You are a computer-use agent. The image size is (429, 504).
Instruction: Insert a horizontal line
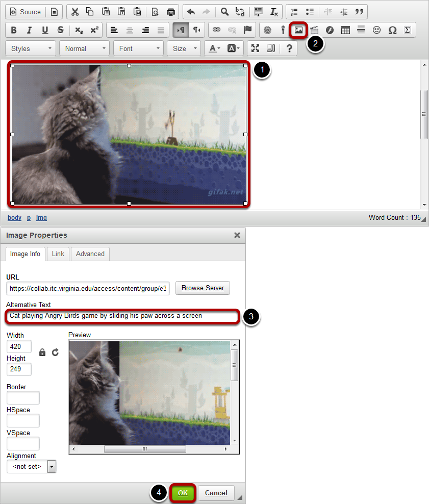(361, 30)
